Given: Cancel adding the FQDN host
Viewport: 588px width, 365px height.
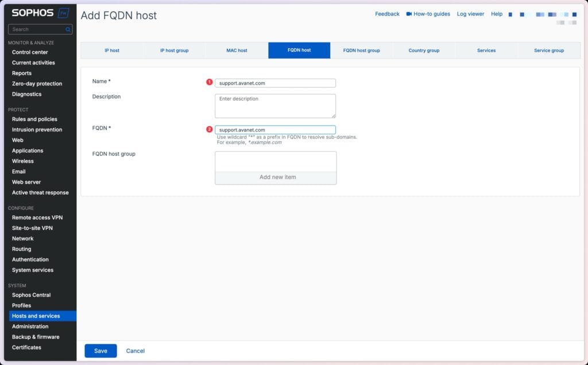Looking at the screenshot, I should 136,351.
